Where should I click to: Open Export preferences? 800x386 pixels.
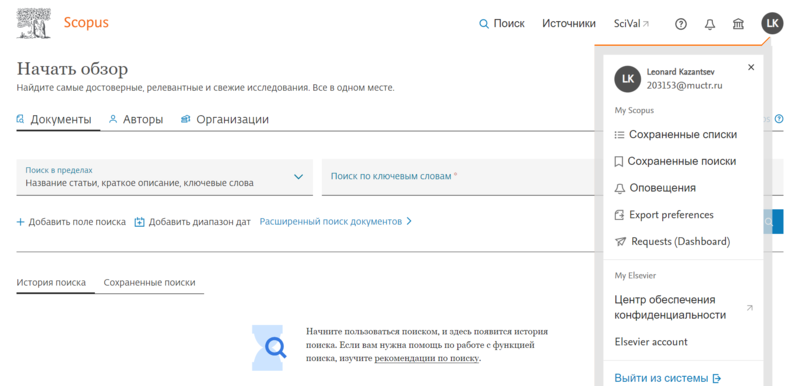(664, 215)
